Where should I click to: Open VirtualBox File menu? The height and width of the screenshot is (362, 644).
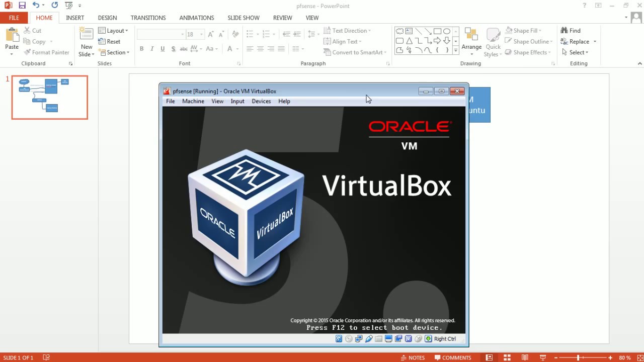171,101
